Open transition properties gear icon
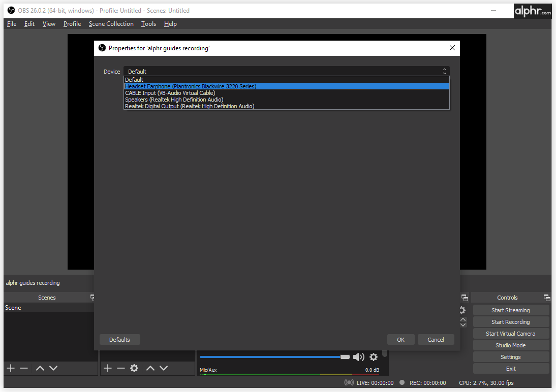The height and width of the screenshot is (392, 556). (463, 310)
